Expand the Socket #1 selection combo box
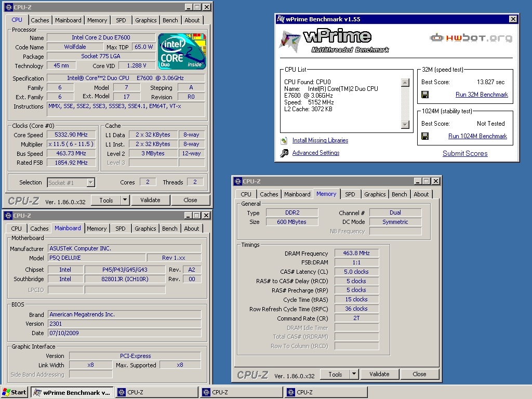This screenshot has height=399, width=532. click(90, 182)
